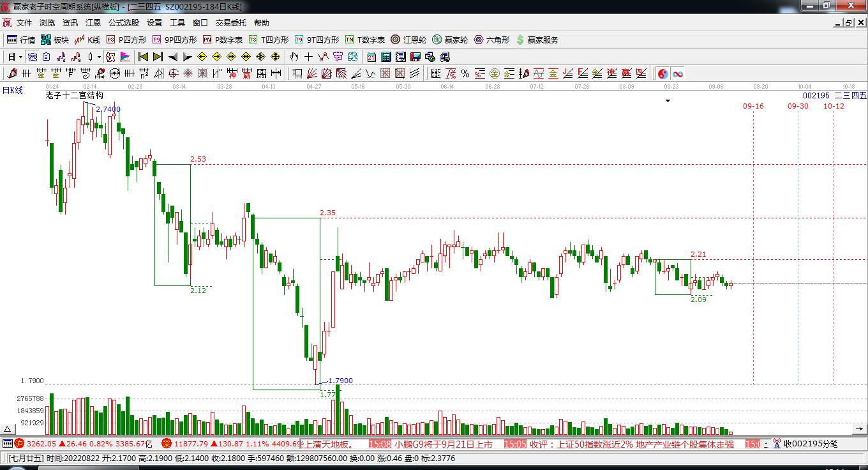Click the 10-12 date marker
This screenshot has width=868, height=470.
834,106
